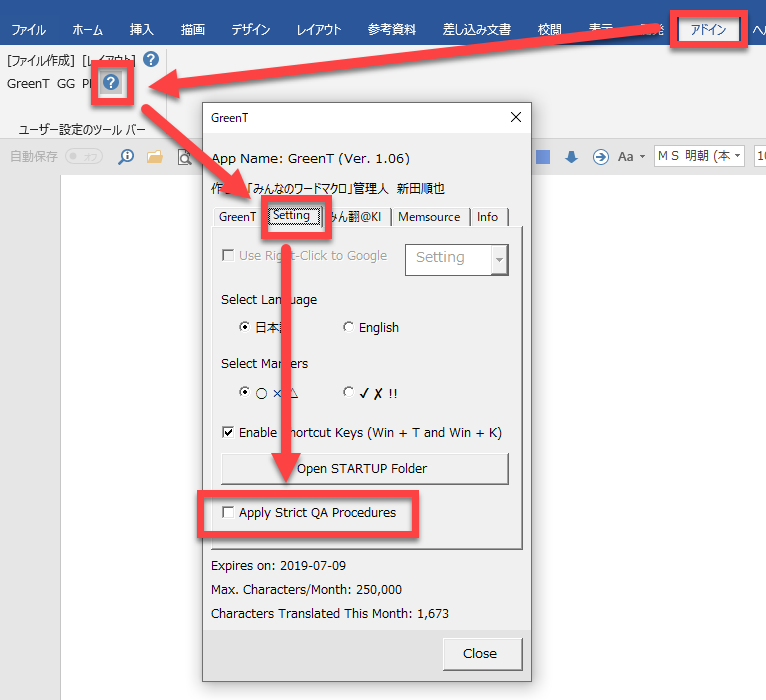Viewport: 766px width, 700px height.
Task: Toggle the 自動保存 autosave switch
Action: click(84, 157)
